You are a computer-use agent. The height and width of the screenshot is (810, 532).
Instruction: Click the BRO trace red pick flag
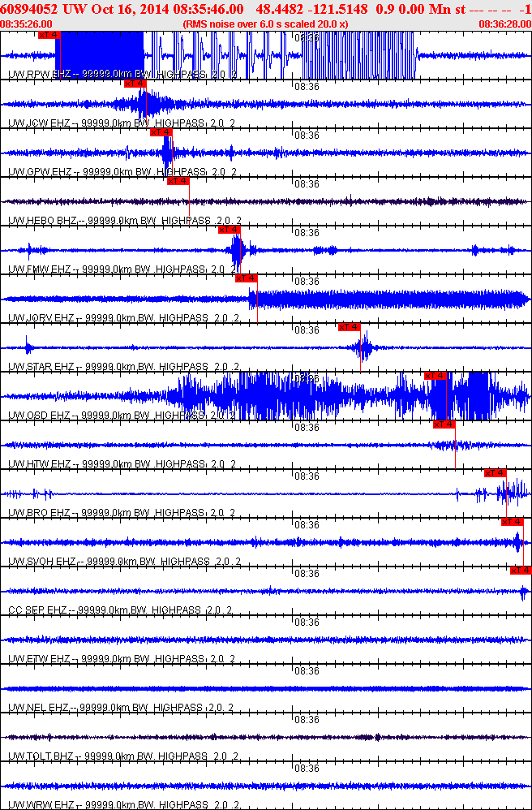pyautogui.click(x=495, y=473)
